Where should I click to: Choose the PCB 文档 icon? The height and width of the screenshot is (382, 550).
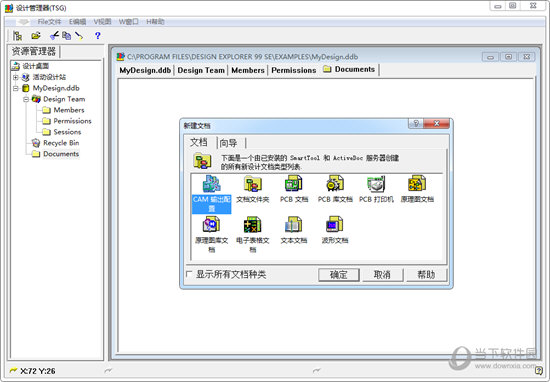tap(294, 183)
